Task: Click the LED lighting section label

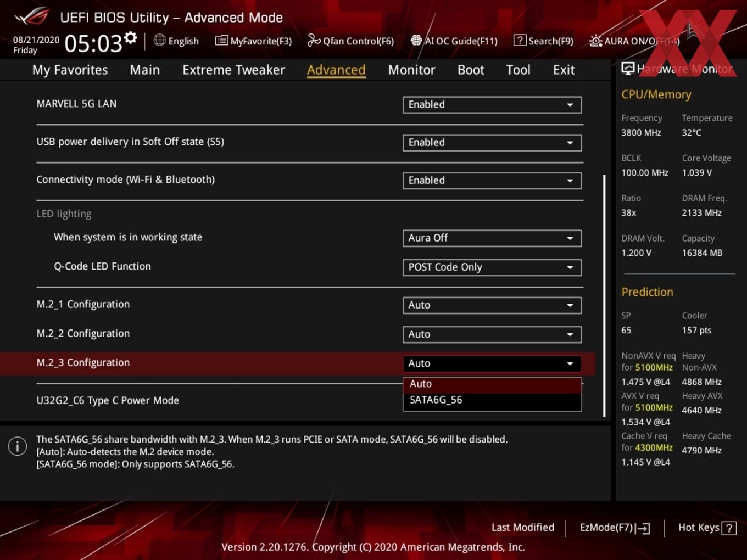Action: [64, 214]
